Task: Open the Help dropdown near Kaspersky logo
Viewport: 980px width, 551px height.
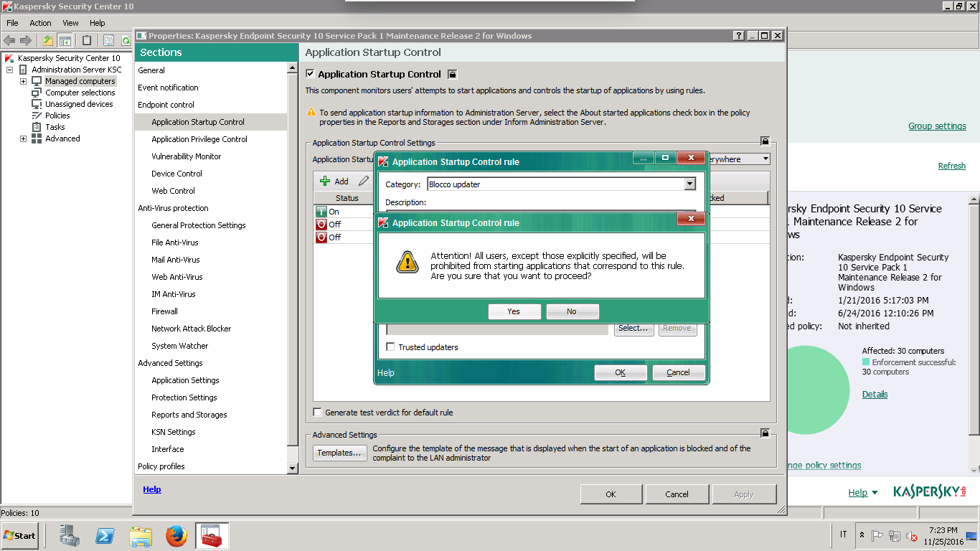Action: 863,493
